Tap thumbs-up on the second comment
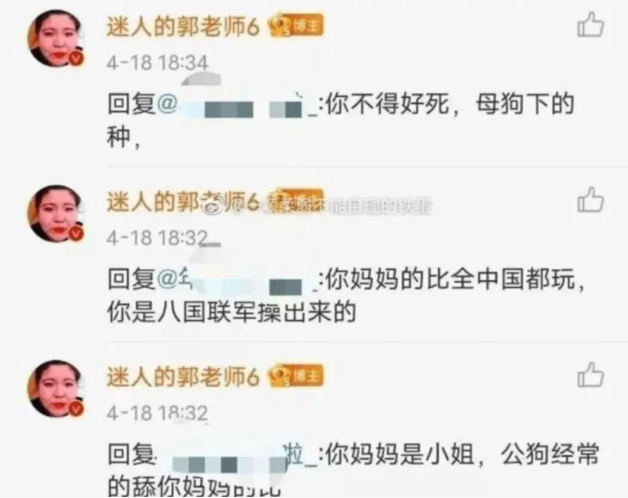The height and width of the screenshot is (498, 628). (x=590, y=200)
